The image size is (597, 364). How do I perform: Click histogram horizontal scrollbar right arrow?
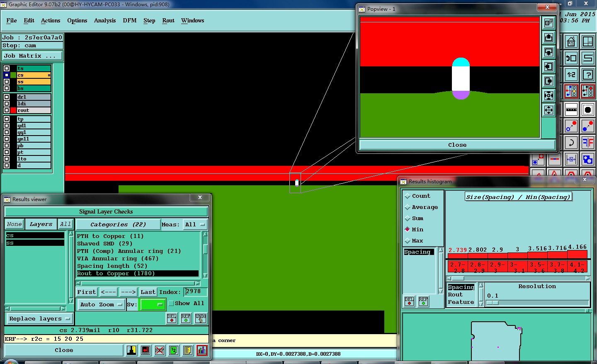[x=587, y=278]
